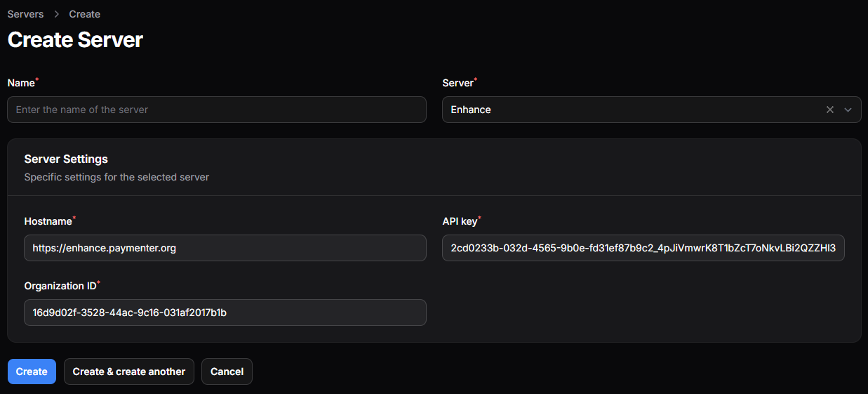Click the Organization ID label

60,286
